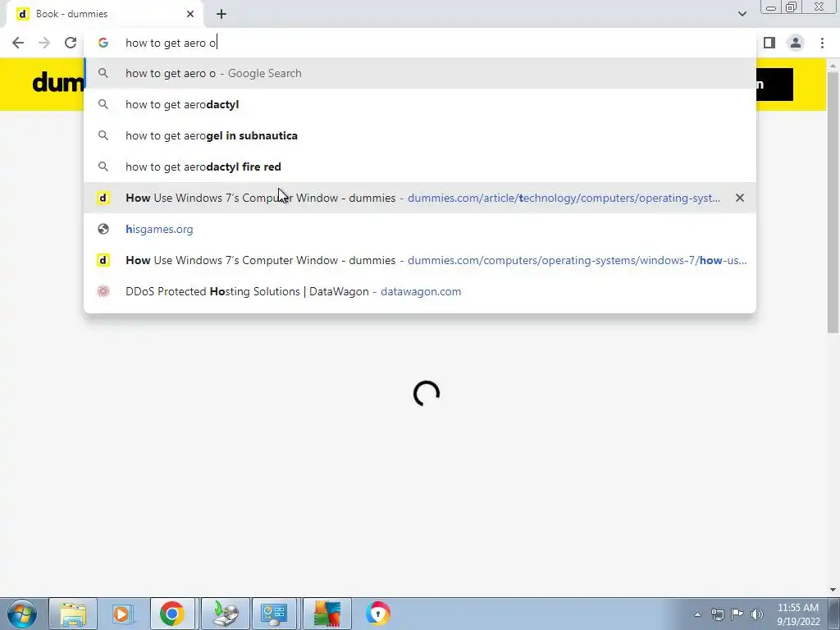Pick 'how to get aerodactyl fire red' suggestion
Viewport: 840px width, 630px height.
pyautogui.click(x=420, y=167)
